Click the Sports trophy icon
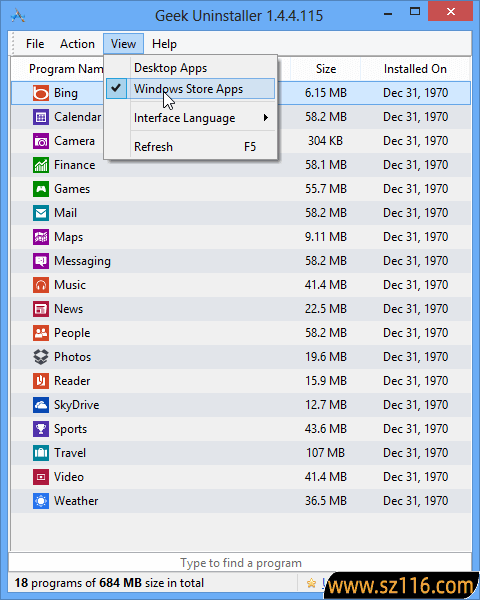The image size is (480, 600). (x=41, y=429)
